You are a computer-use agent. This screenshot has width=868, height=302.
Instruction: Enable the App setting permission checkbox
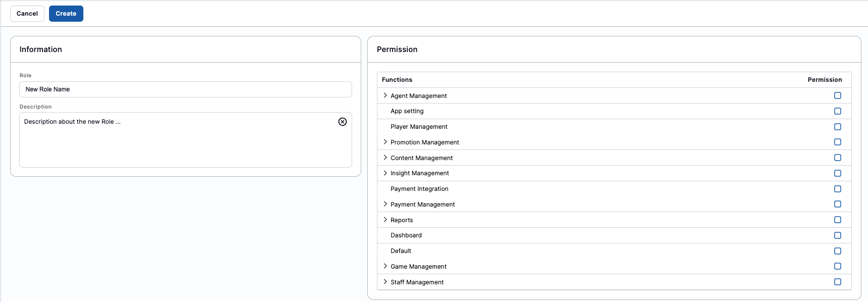(838, 111)
